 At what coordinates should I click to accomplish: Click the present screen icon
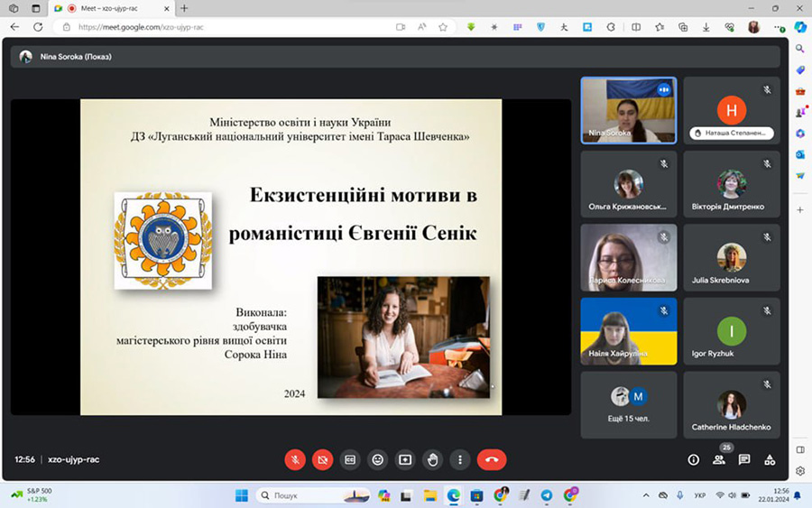tap(405, 459)
